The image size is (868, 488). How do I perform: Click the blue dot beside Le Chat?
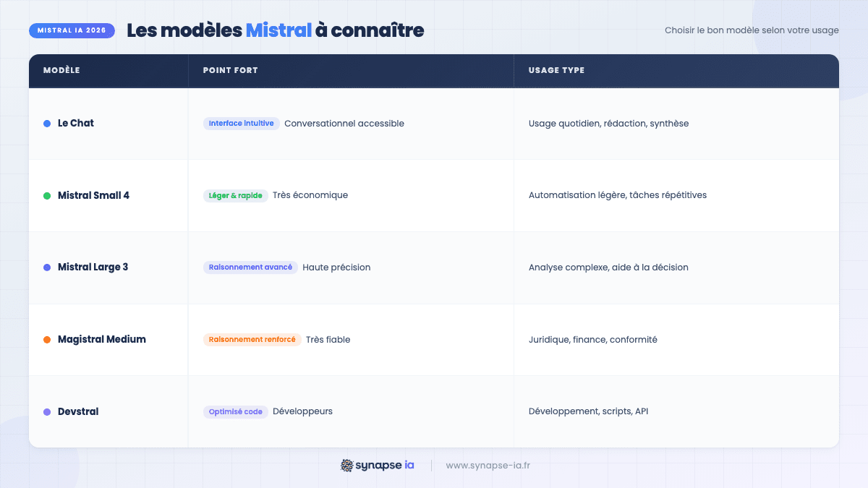click(x=47, y=124)
